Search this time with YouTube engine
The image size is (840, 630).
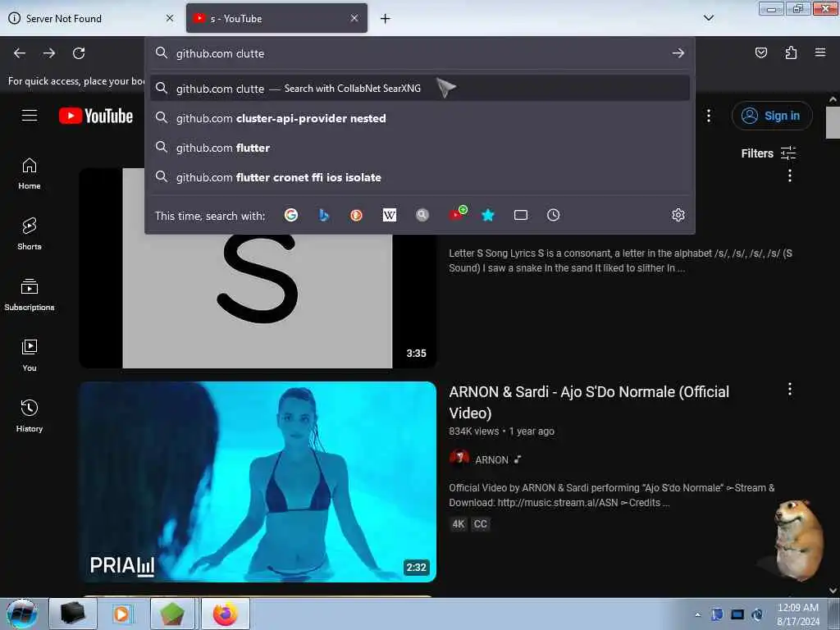[x=458, y=214]
